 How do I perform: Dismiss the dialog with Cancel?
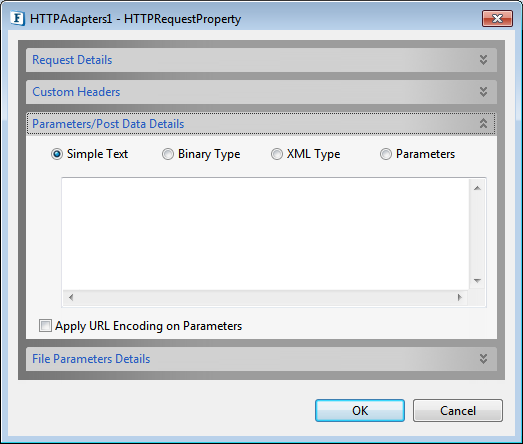pyautogui.click(x=458, y=411)
